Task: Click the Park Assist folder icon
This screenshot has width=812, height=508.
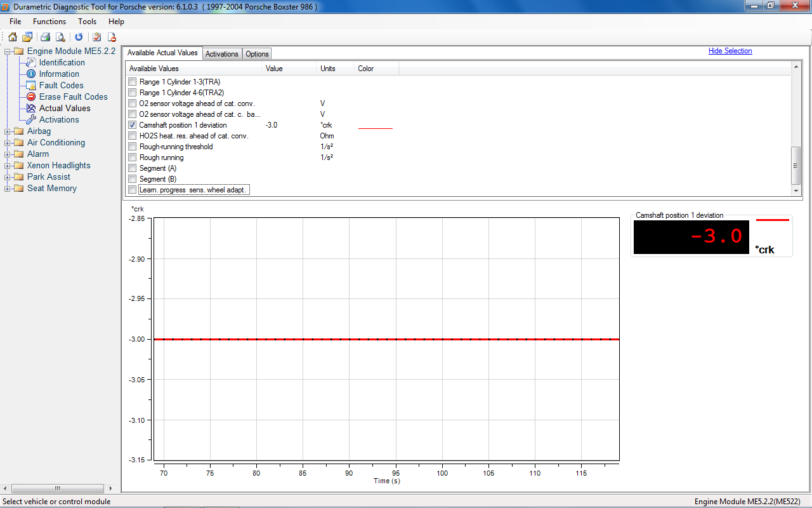Action: point(19,177)
